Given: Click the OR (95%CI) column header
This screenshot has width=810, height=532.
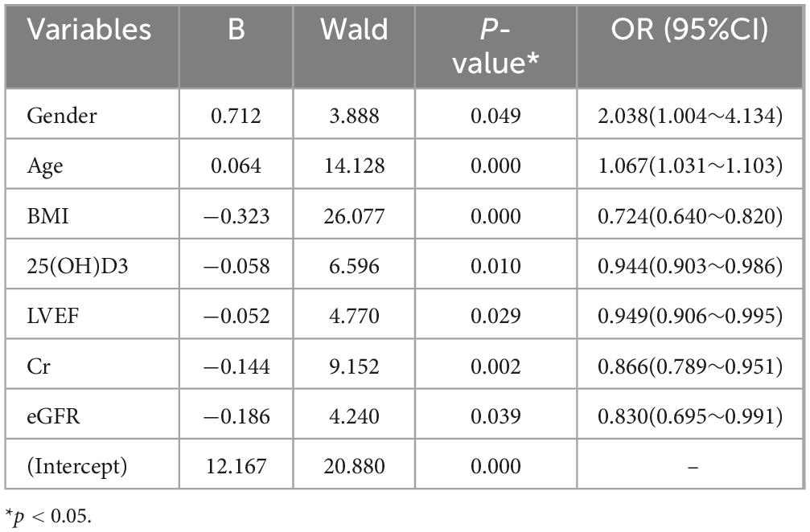Looking at the screenshot, I should (692, 30).
